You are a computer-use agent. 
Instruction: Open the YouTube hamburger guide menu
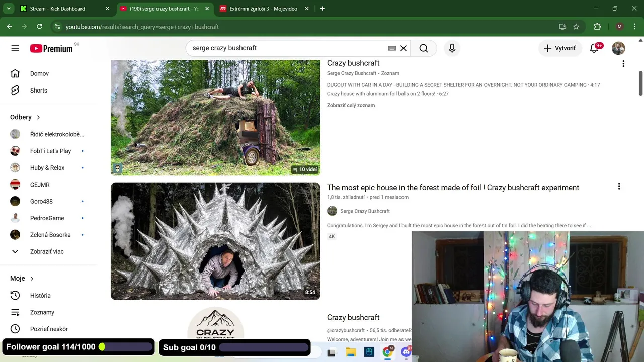click(15, 48)
